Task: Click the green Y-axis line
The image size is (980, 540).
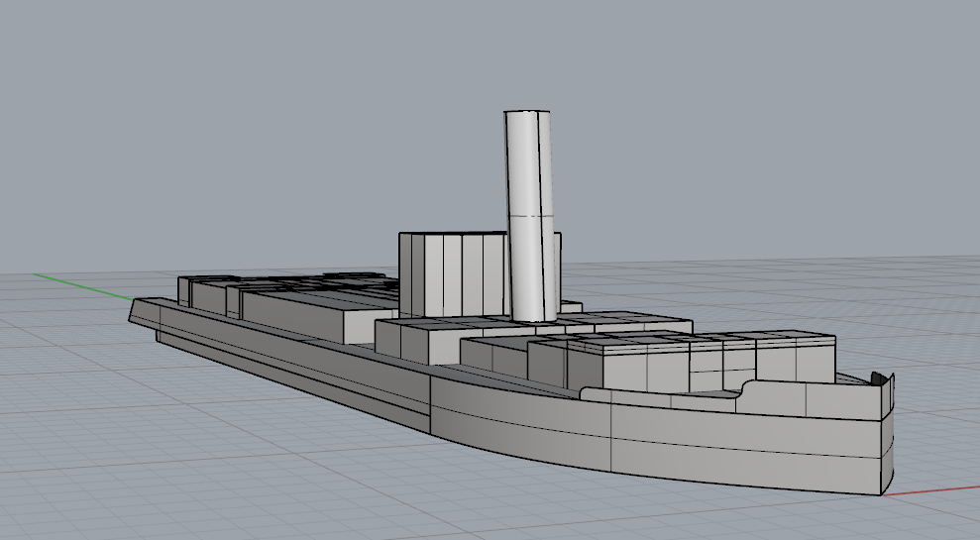Action: (79, 285)
